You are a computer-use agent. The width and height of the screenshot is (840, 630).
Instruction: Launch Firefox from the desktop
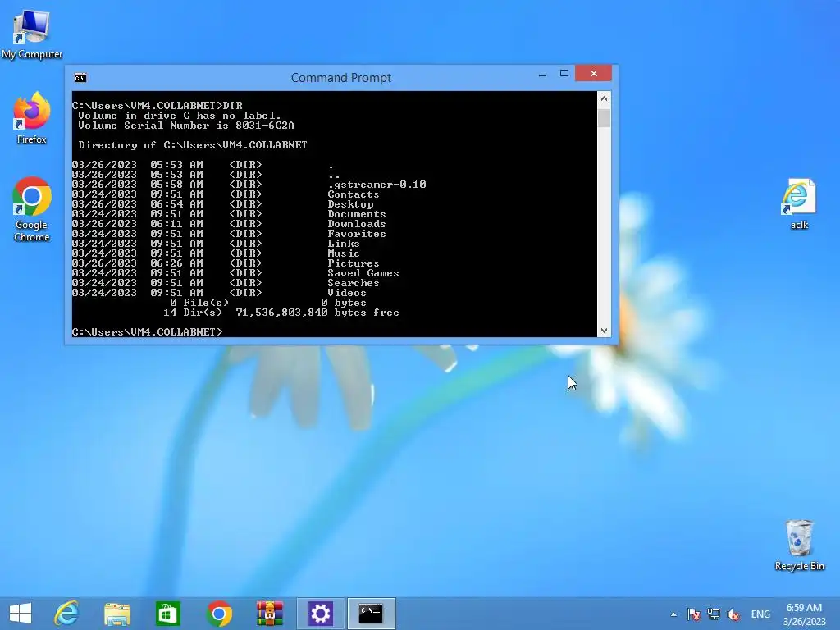(x=32, y=118)
